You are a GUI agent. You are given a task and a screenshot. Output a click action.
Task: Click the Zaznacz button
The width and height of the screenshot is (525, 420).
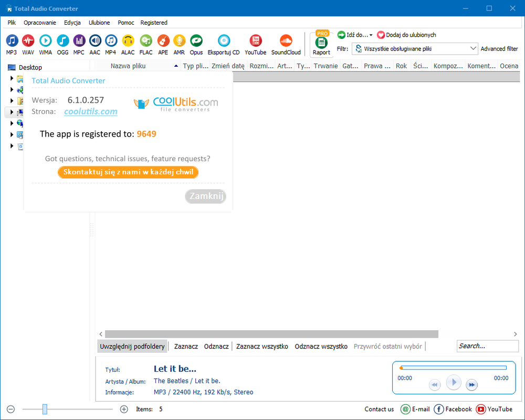(x=186, y=346)
